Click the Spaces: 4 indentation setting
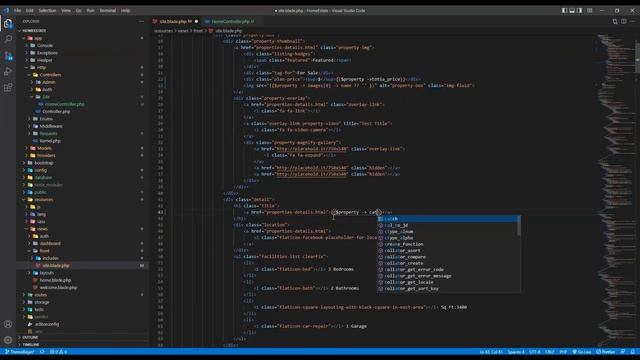640x360 pixels. click(516, 352)
